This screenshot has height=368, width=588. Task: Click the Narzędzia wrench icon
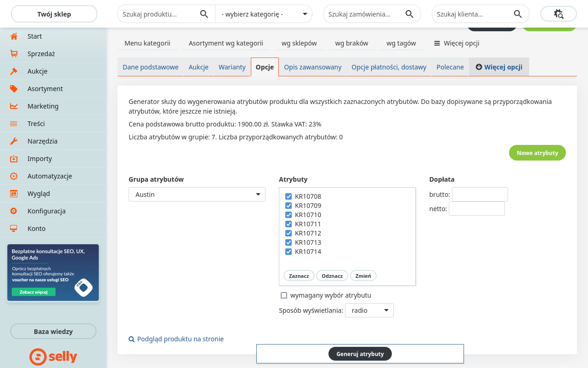(14, 141)
